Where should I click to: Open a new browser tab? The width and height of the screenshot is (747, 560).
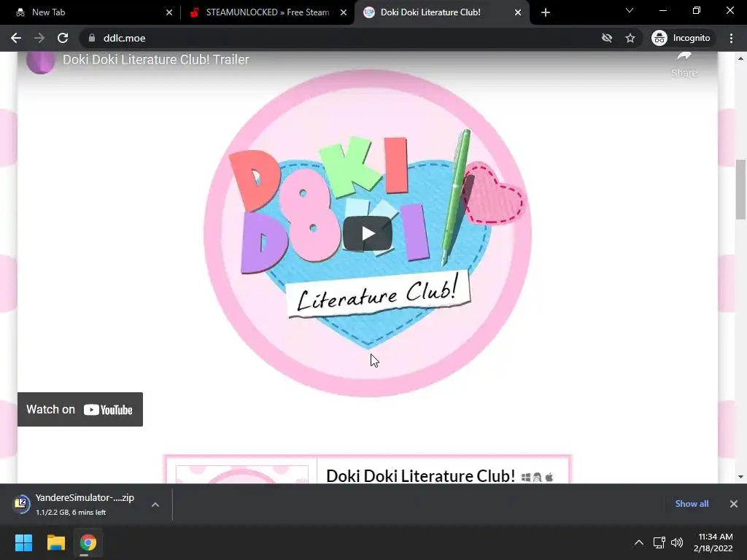tap(546, 12)
